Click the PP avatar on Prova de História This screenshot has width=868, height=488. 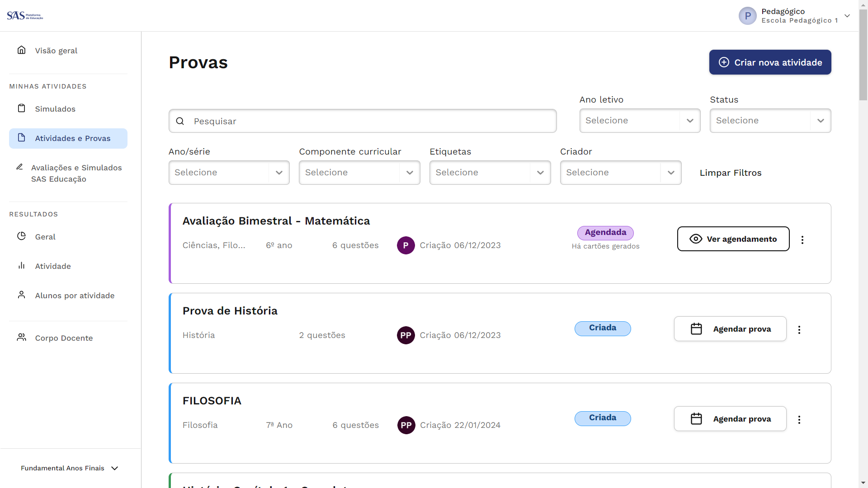(406, 335)
